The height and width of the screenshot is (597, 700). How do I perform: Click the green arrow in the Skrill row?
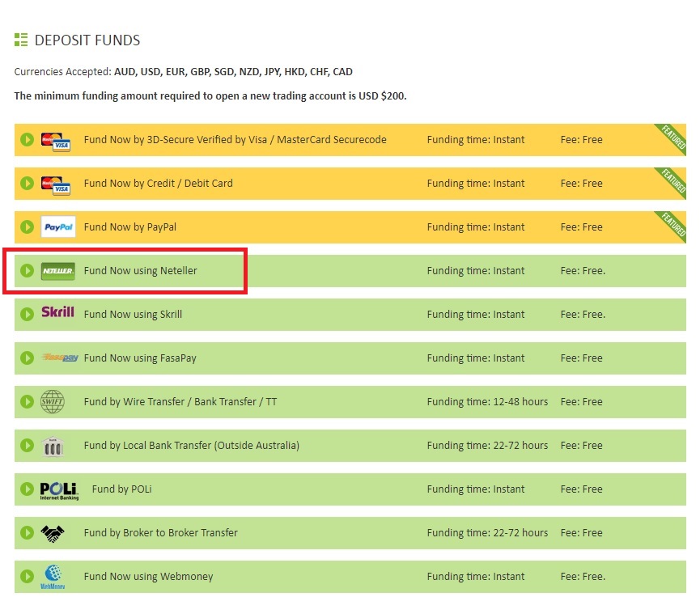(x=28, y=315)
